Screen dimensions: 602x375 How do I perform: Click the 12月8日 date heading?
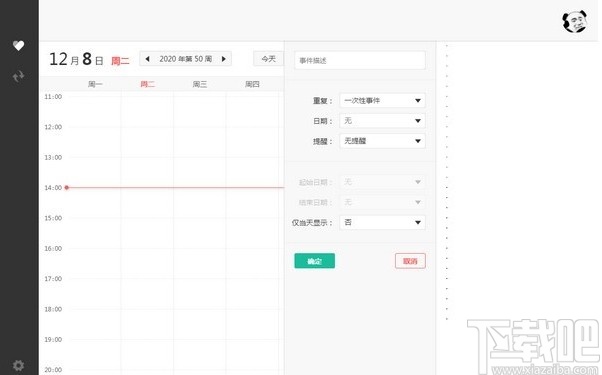[x=76, y=59]
